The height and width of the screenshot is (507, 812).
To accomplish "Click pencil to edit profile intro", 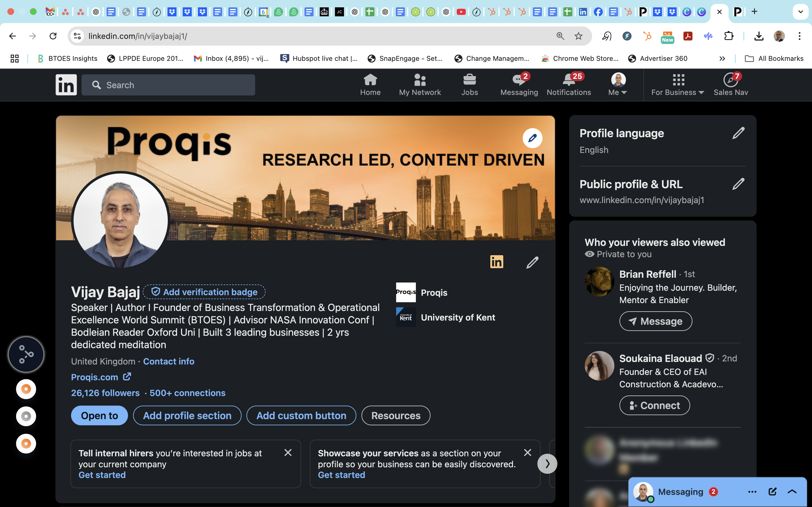I will pyautogui.click(x=532, y=262).
